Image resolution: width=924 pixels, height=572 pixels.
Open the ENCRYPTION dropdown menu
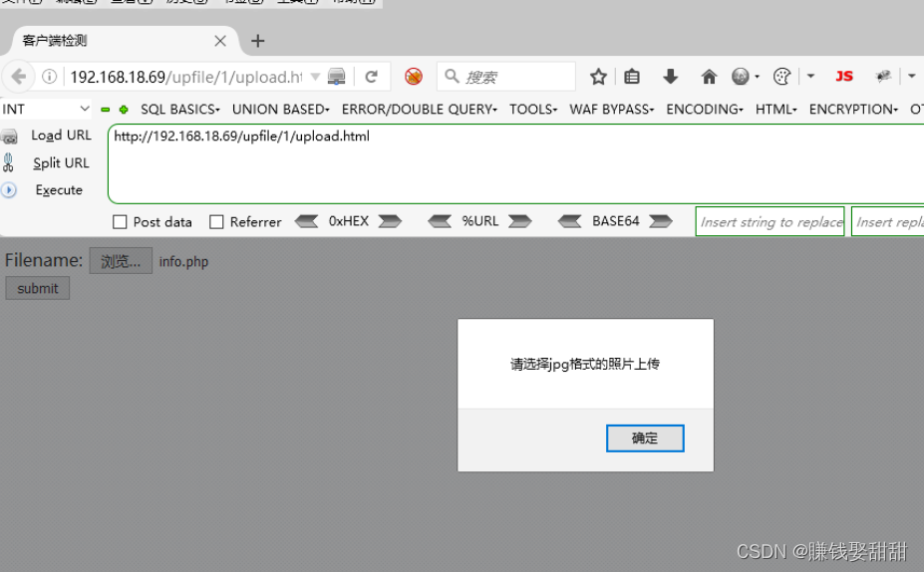[853, 110]
